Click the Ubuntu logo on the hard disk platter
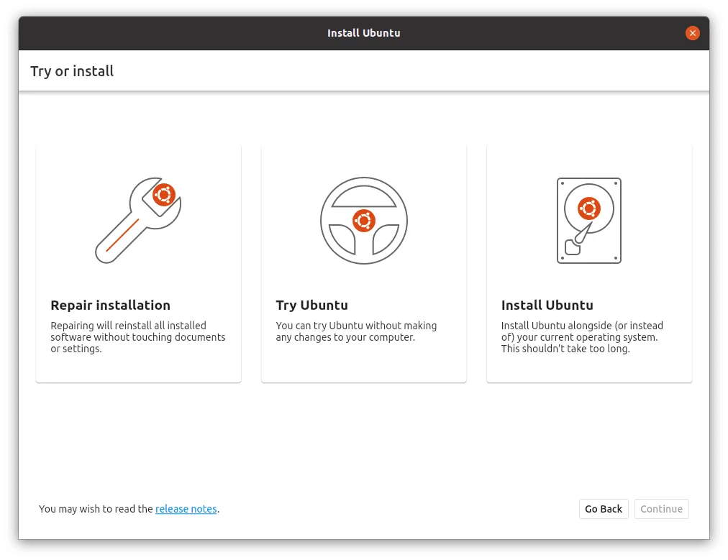Viewport: 728px width, 560px height. point(588,208)
